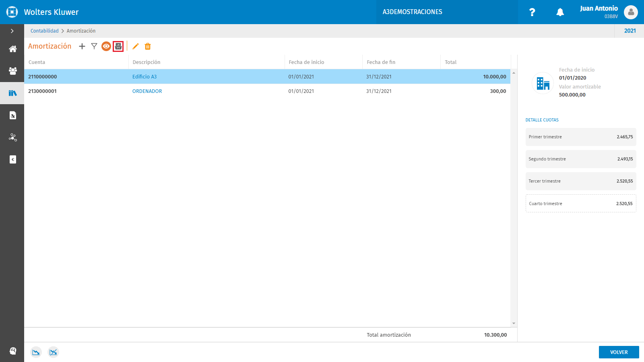Sort by the Cuenta column header
644x362 pixels.
[76, 62]
